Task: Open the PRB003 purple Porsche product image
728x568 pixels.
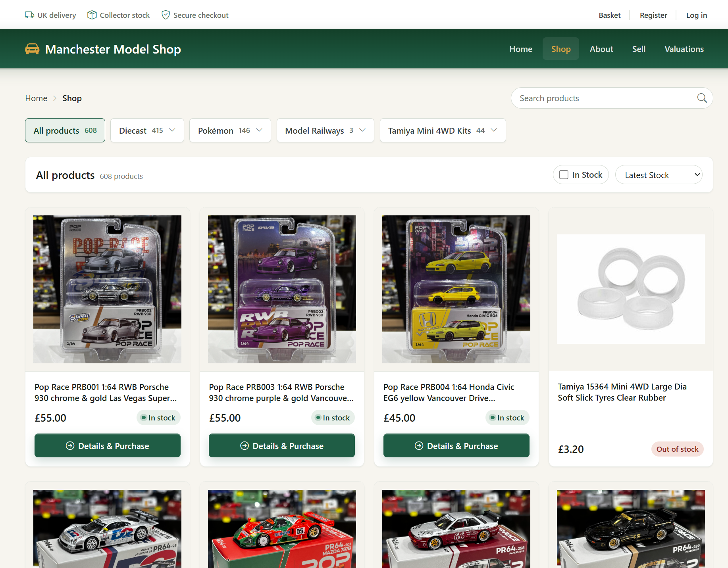Action: click(x=282, y=289)
